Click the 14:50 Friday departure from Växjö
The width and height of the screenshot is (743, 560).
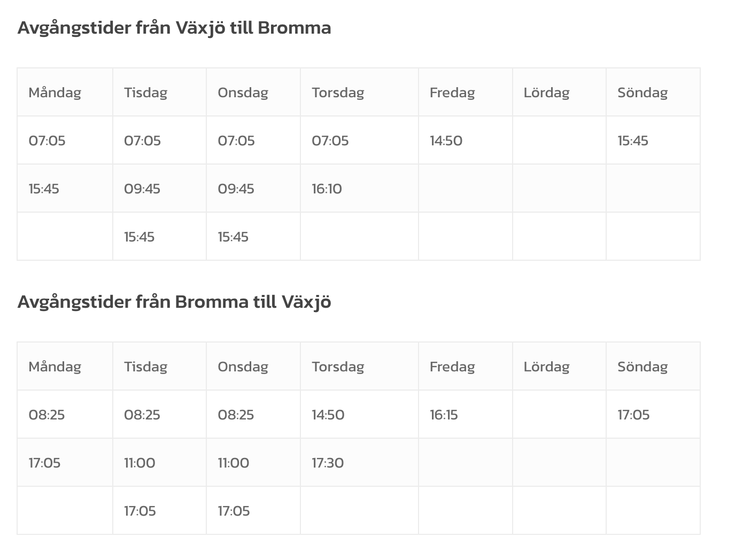click(x=446, y=141)
